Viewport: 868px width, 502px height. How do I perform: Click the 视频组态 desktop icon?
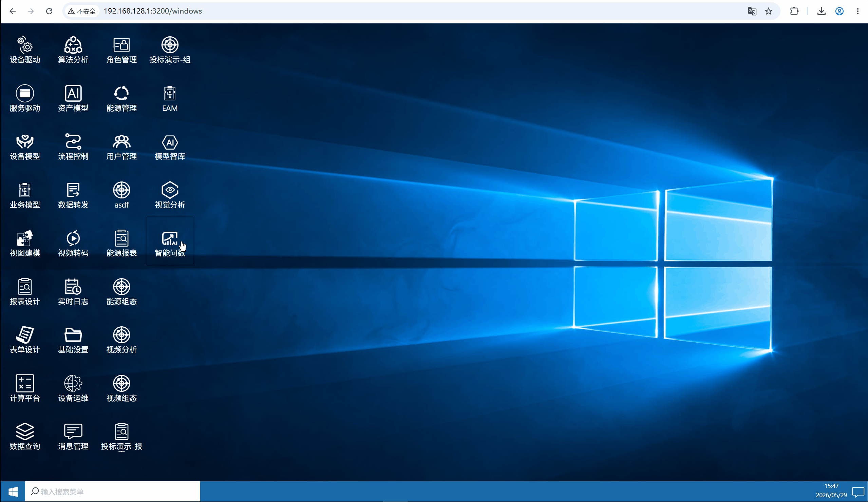[121, 388]
